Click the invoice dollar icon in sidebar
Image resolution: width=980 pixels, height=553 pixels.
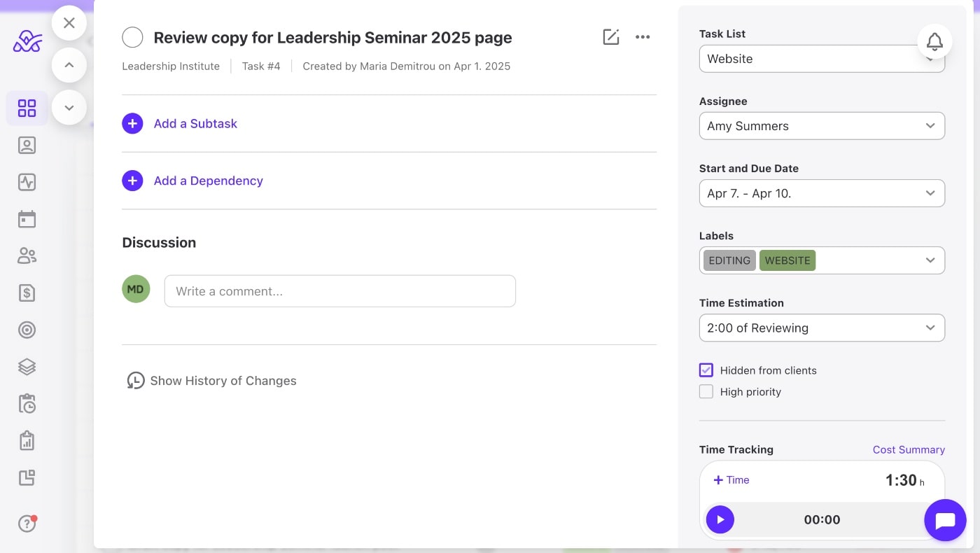coord(27,293)
